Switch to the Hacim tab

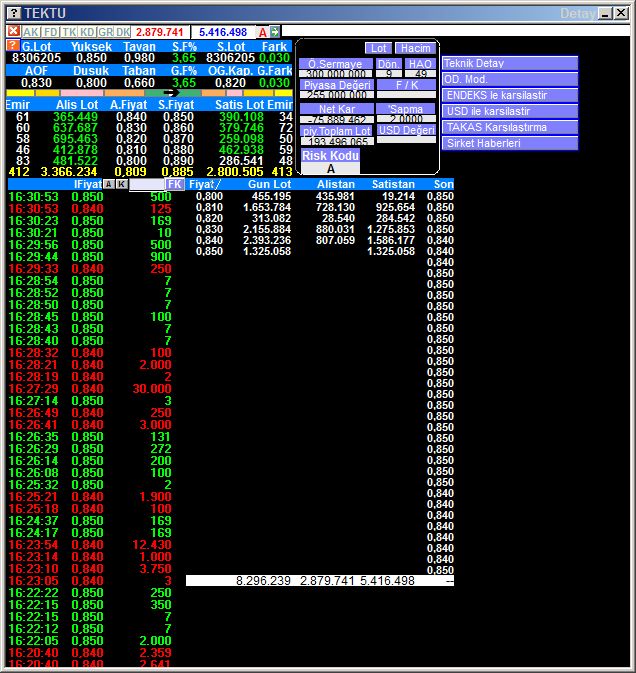(415, 48)
